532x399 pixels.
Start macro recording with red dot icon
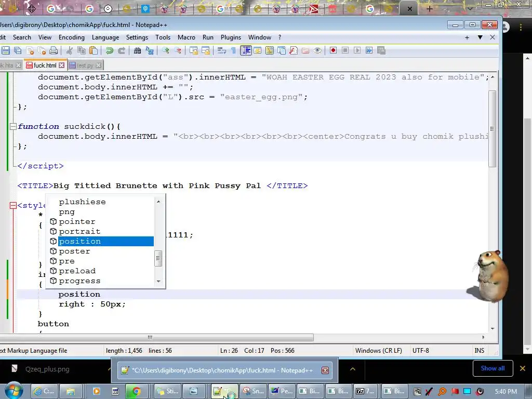pos(333,50)
